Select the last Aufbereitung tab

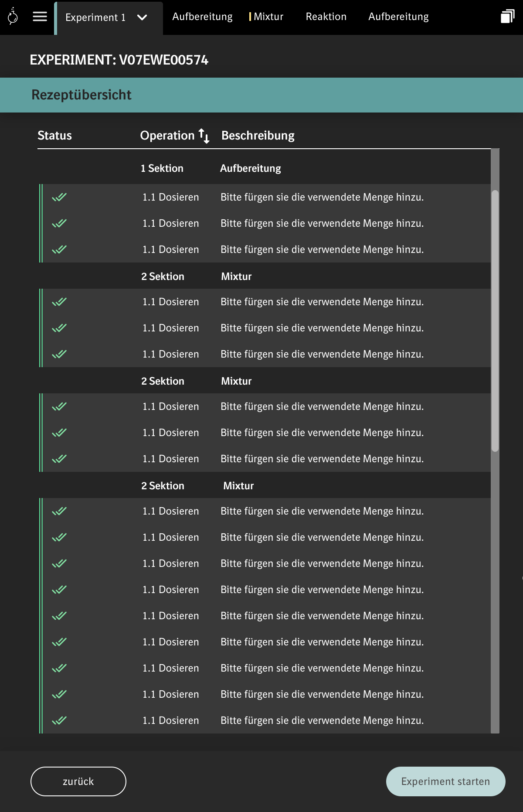pos(398,17)
